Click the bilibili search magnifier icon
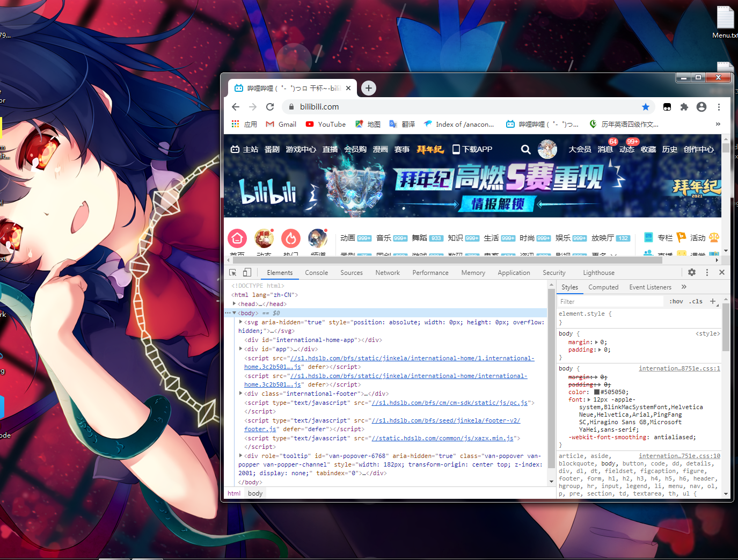738x560 pixels. tap(526, 149)
